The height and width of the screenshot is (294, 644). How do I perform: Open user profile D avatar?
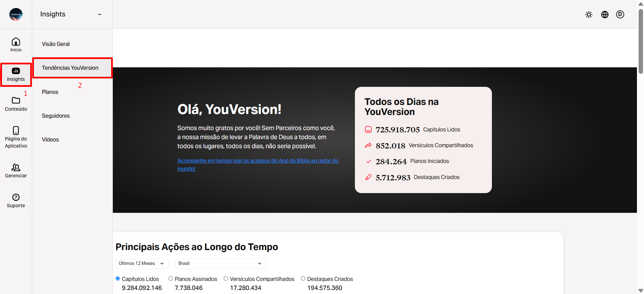pyautogui.click(x=620, y=14)
